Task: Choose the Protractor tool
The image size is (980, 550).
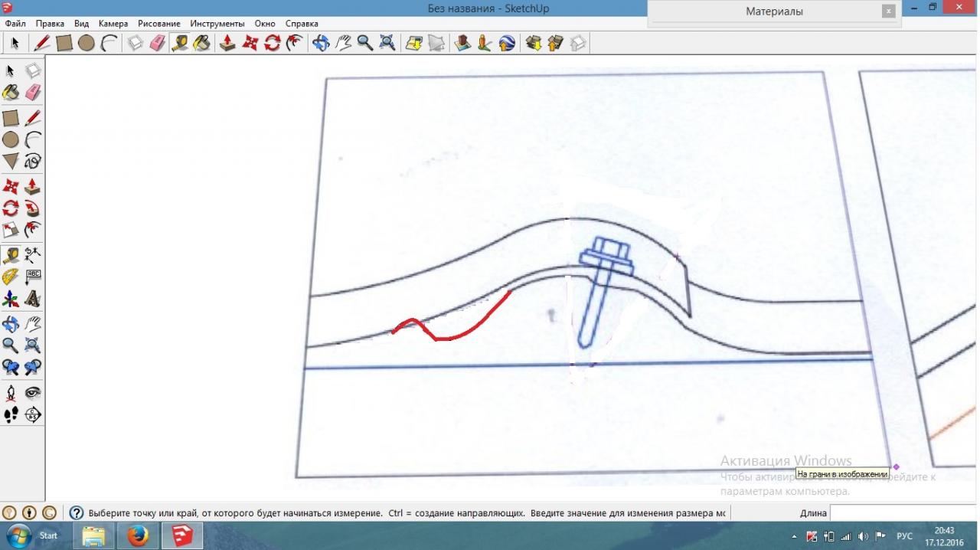Action: pyautogui.click(x=11, y=277)
